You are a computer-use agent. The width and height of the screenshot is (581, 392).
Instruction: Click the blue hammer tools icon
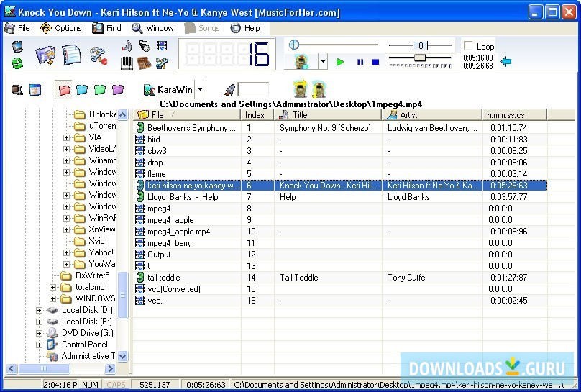tap(162, 63)
